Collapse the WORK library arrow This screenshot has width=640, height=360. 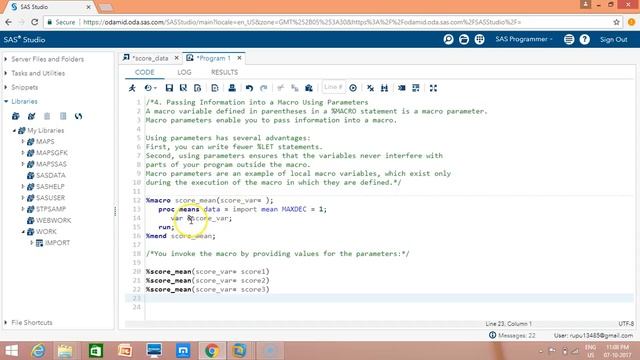(x=23, y=231)
